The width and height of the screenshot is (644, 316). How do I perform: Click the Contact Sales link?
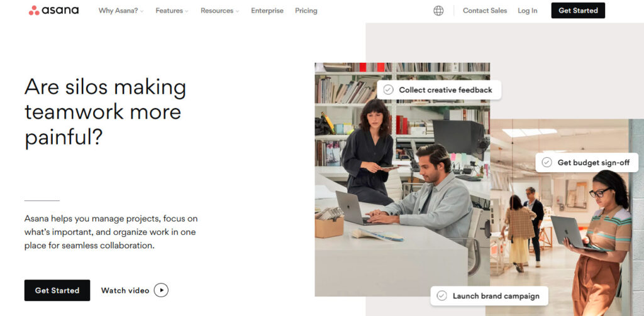(x=485, y=11)
